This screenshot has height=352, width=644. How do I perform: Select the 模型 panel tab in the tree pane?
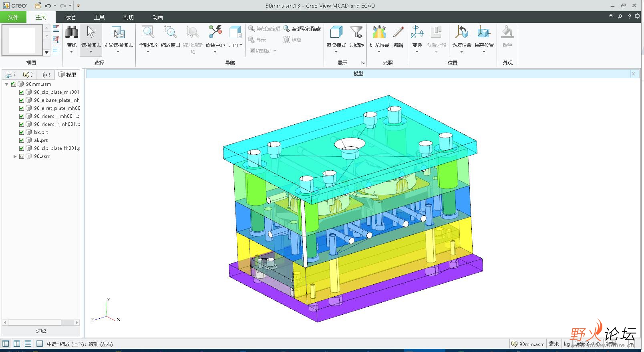[67, 75]
